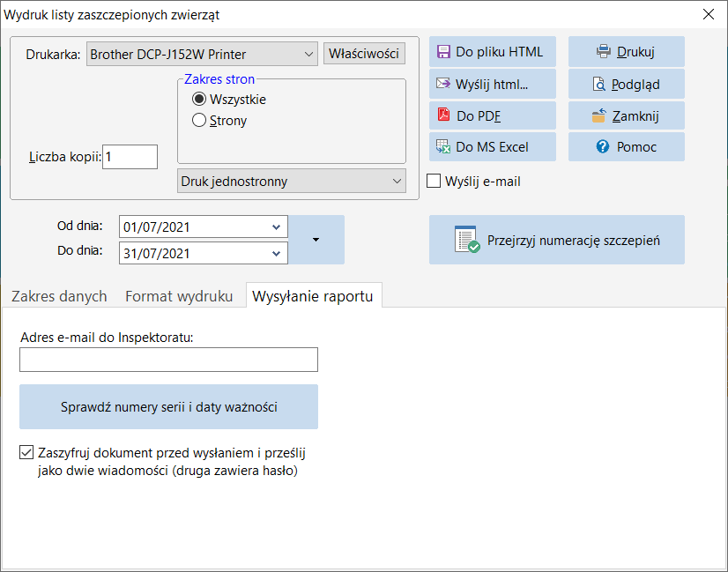
Task: Uncheck the Zaszyfruj dokument encryption checkbox
Action: coord(26,452)
